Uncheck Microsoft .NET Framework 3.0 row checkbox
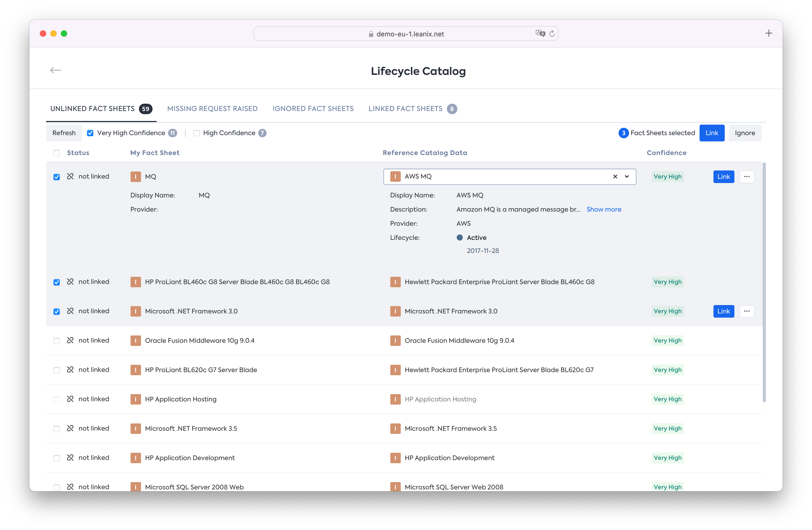The image size is (812, 530). point(57,312)
